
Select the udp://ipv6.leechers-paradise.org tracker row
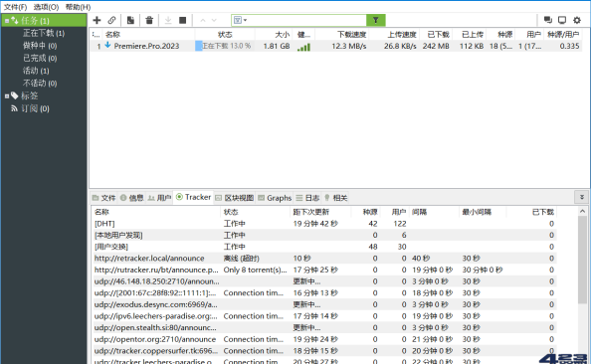[x=324, y=316]
